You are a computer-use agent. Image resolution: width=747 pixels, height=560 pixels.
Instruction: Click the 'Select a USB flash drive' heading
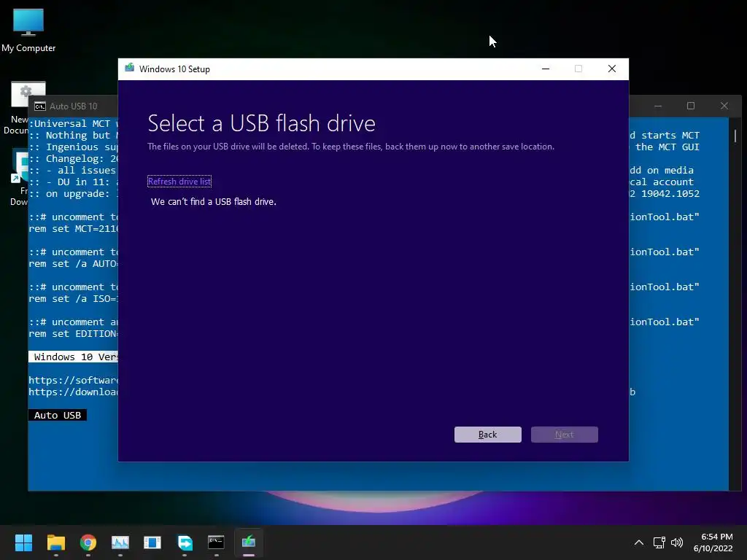(x=262, y=123)
